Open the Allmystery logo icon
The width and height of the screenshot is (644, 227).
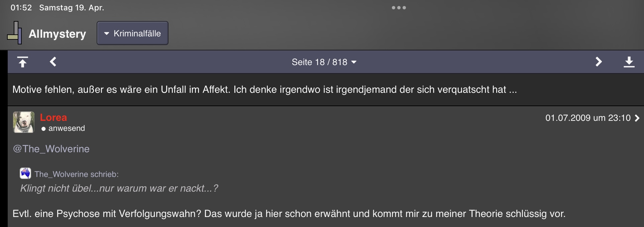[x=15, y=33]
